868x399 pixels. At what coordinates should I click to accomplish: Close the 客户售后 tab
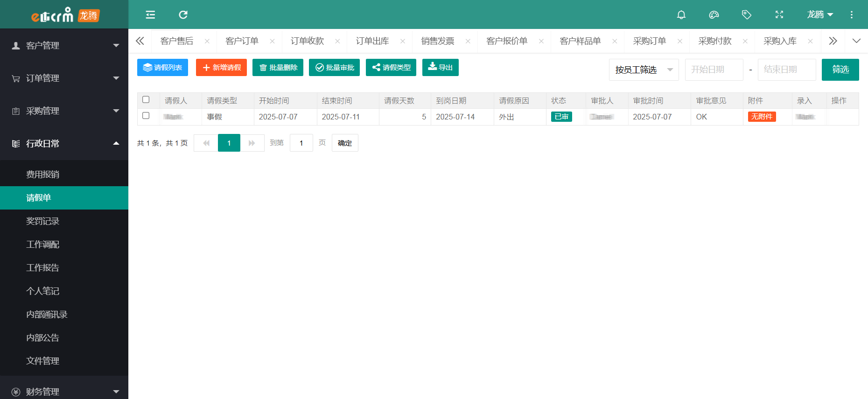(x=207, y=41)
